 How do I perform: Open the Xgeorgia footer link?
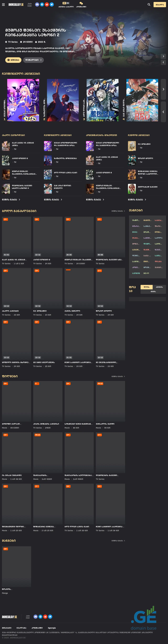click(52, 628)
